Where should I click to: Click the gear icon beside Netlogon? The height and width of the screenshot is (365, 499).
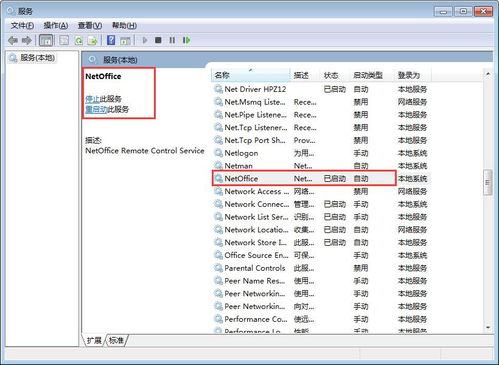click(x=218, y=153)
